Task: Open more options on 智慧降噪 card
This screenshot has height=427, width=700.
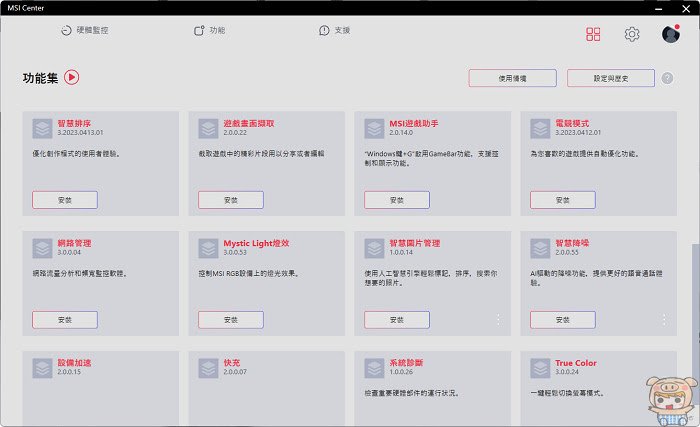Action: coord(664,319)
